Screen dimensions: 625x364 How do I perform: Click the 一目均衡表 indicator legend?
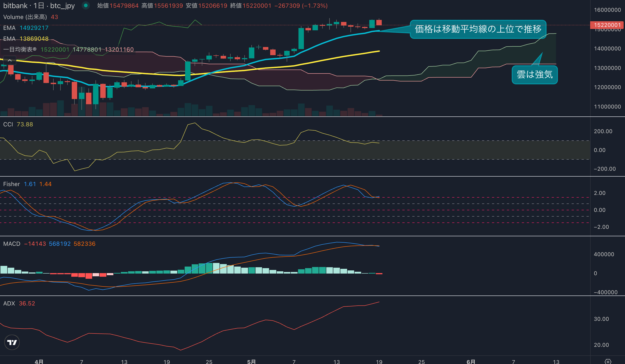20,50
